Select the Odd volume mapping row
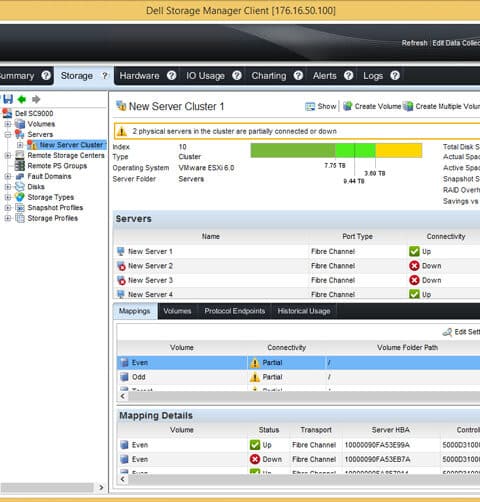 [298, 377]
